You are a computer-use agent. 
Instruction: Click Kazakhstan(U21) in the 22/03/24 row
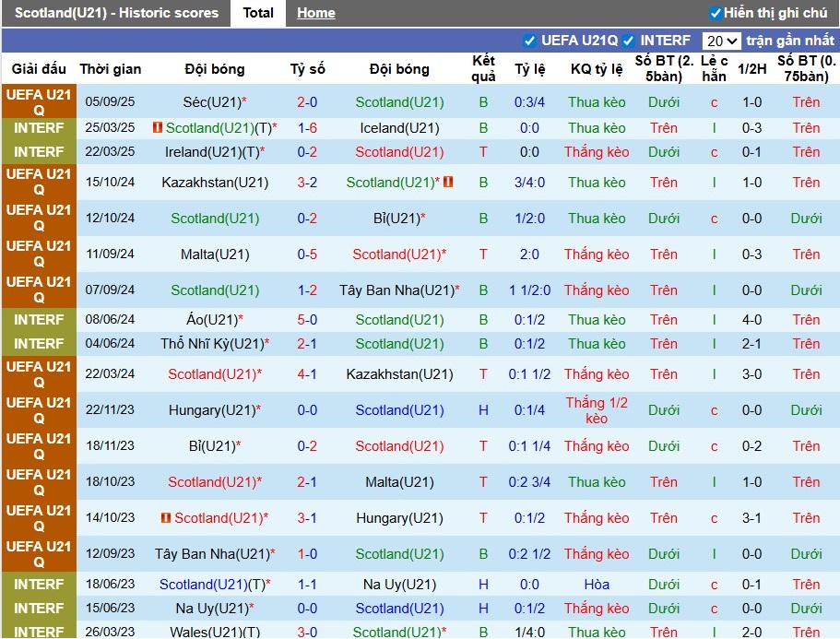(x=399, y=373)
